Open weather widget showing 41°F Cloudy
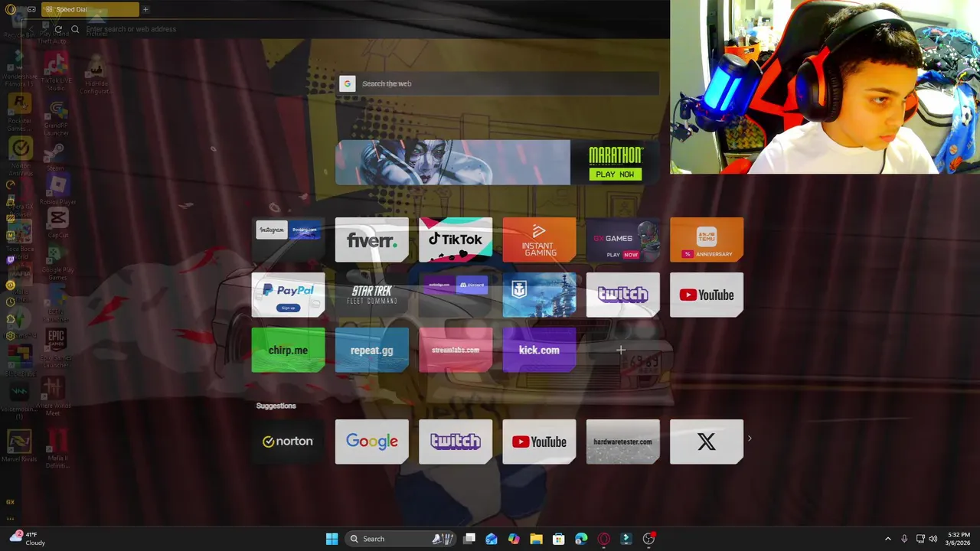Viewport: 980px width, 551px height. [28, 539]
